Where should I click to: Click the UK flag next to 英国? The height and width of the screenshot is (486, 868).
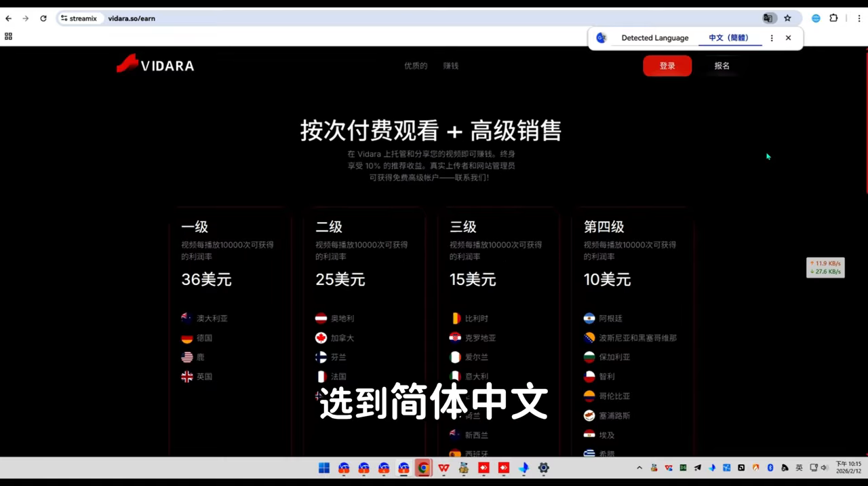[x=187, y=377]
